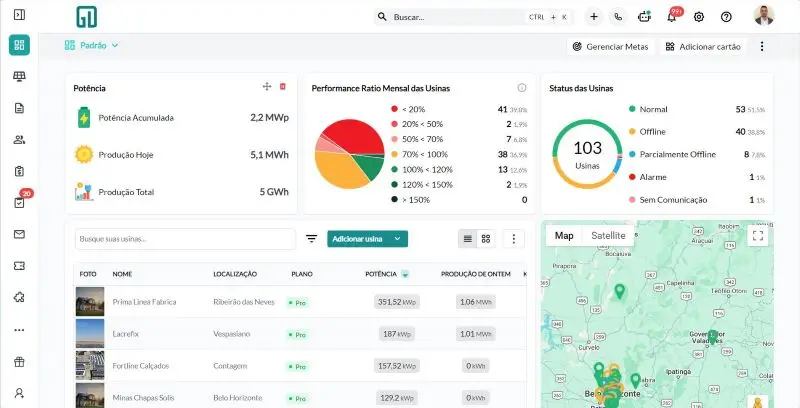800x408 pixels.
Task: Open the robot assistant icon
Action: 644,17
